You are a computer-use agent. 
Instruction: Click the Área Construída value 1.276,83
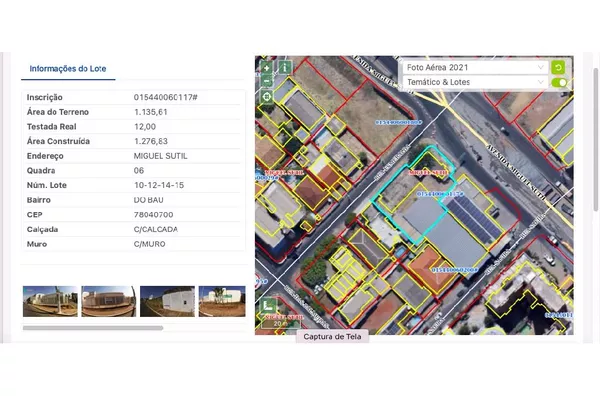151,141
